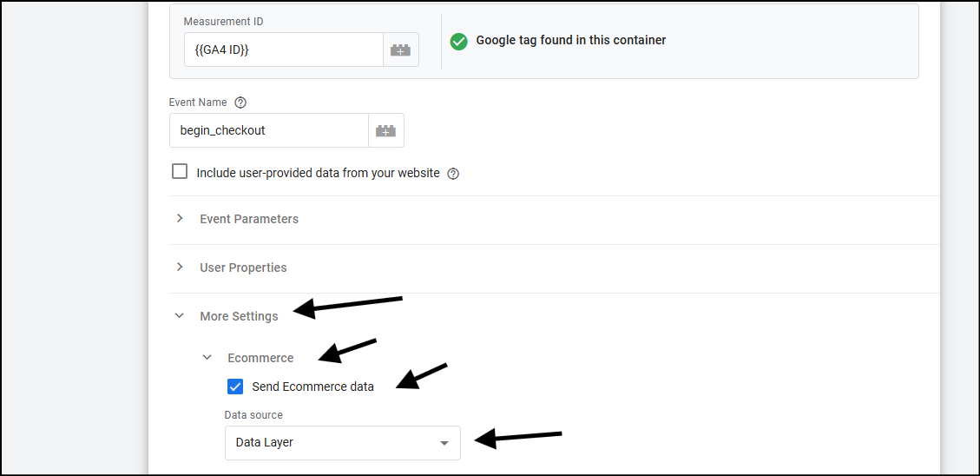
Task: Select the Event Parameters section heading
Action: pyautogui.click(x=249, y=219)
